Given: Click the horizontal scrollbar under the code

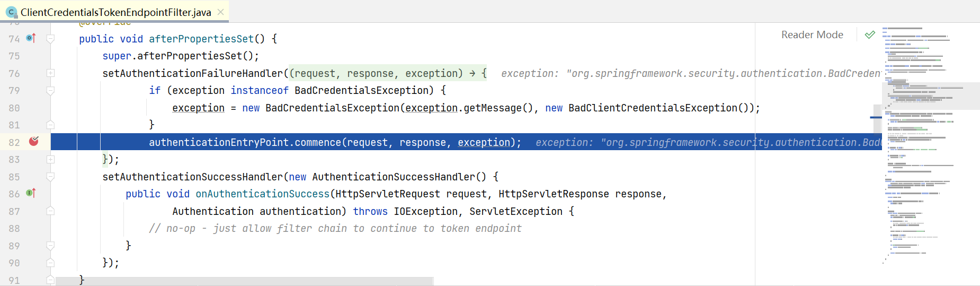Looking at the screenshot, I should click(244, 281).
